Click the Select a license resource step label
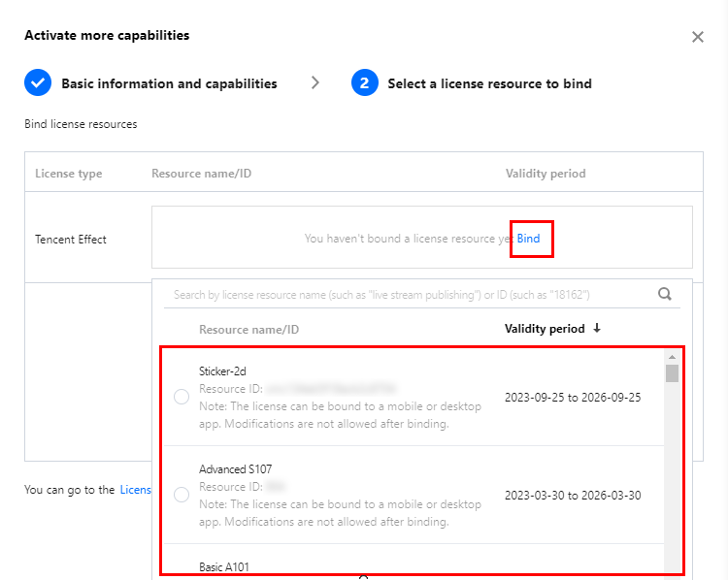The height and width of the screenshot is (580, 728). coord(489,83)
